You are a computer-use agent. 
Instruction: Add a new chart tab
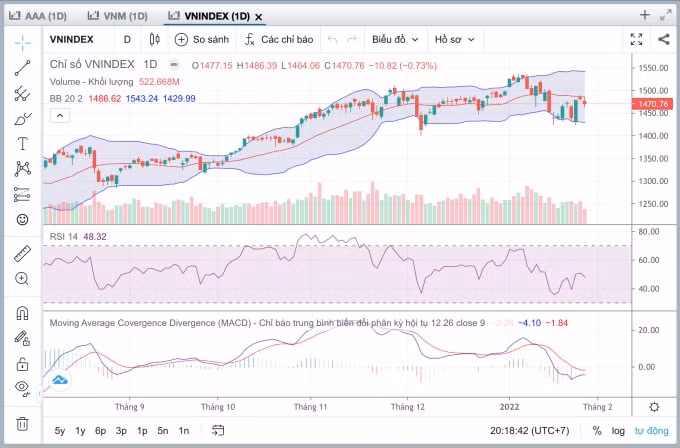click(644, 15)
